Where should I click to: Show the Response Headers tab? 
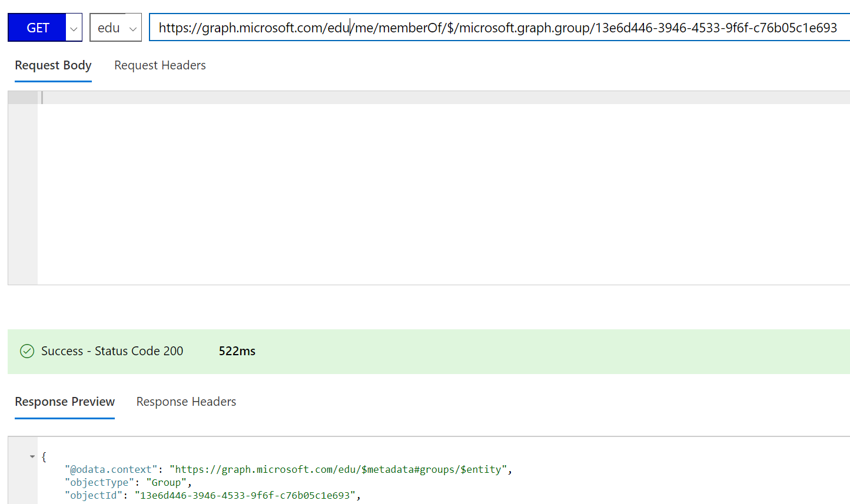(x=186, y=402)
